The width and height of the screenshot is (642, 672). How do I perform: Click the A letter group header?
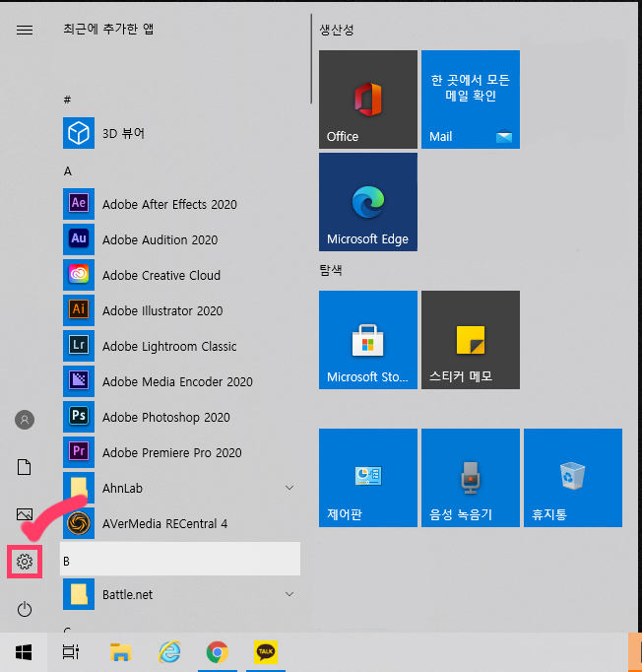(x=68, y=171)
